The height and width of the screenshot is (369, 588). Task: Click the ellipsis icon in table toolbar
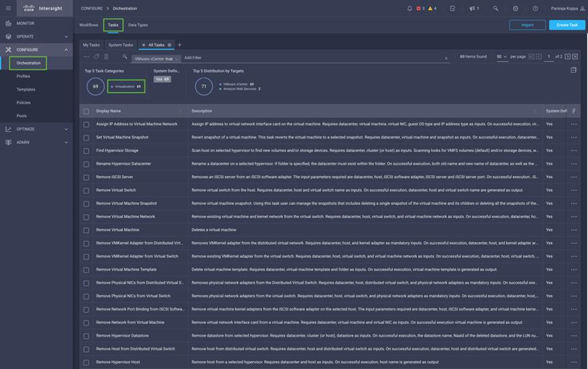pyautogui.click(x=86, y=56)
